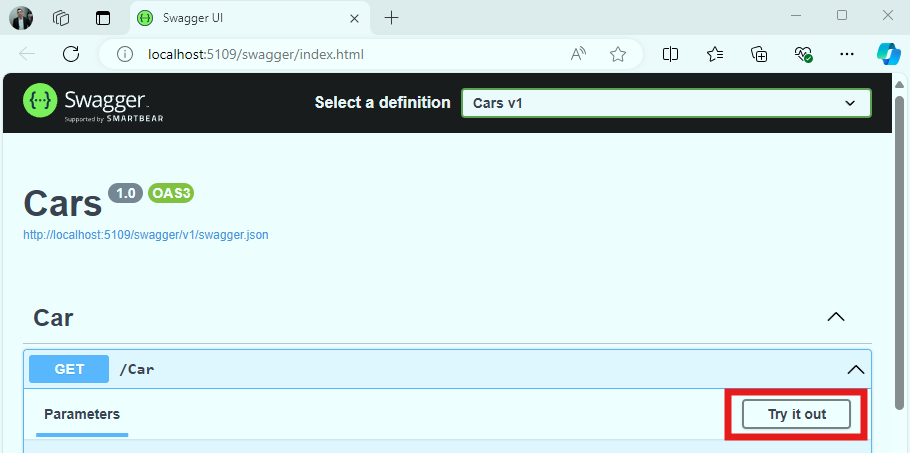
Task: Open the Collections icon
Action: click(759, 55)
